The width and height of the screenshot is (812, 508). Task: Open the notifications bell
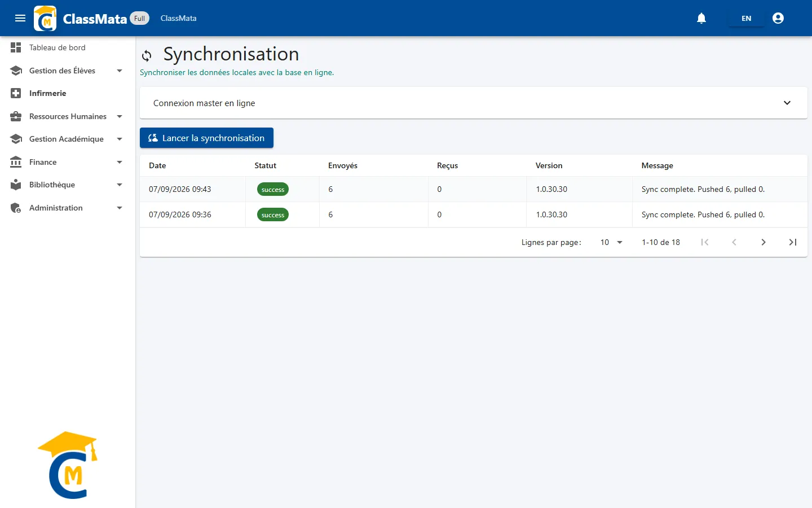(701, 18)
